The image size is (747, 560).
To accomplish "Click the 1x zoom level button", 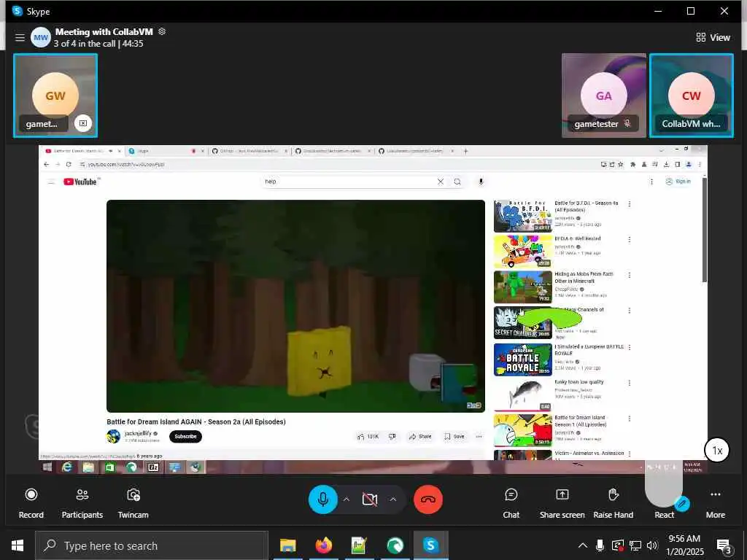I will 717,450.
